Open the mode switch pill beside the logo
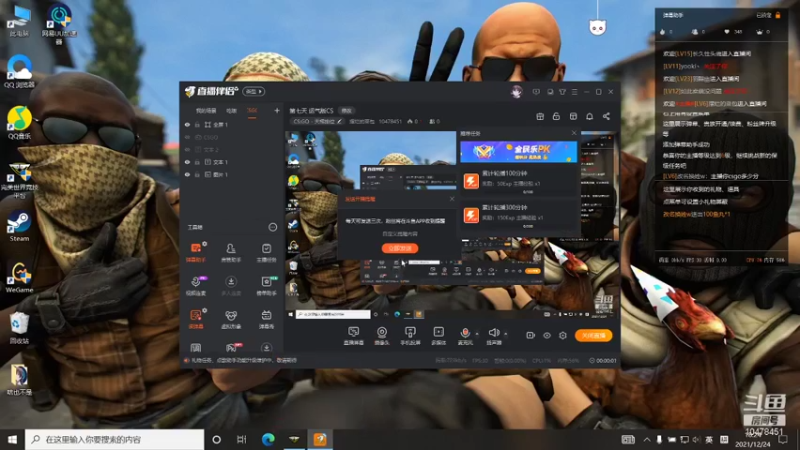This screenshot has height=450, width=800. pos(254,92)
